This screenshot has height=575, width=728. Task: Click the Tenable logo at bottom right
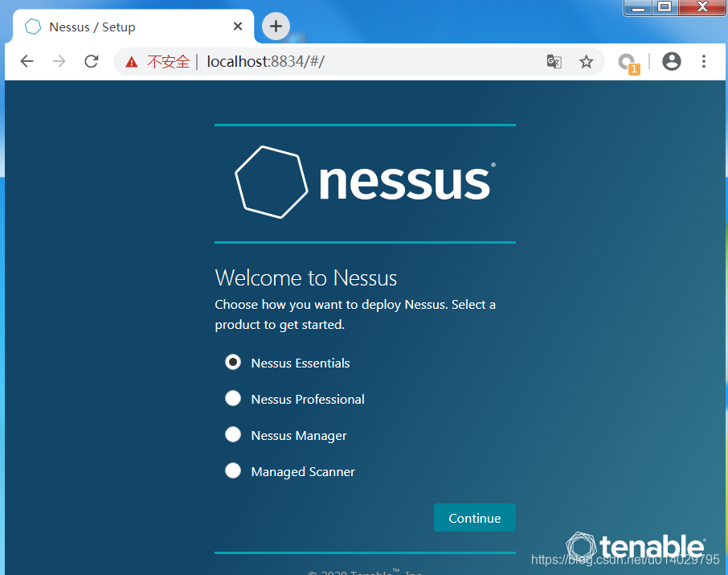[x=636, y=546]
